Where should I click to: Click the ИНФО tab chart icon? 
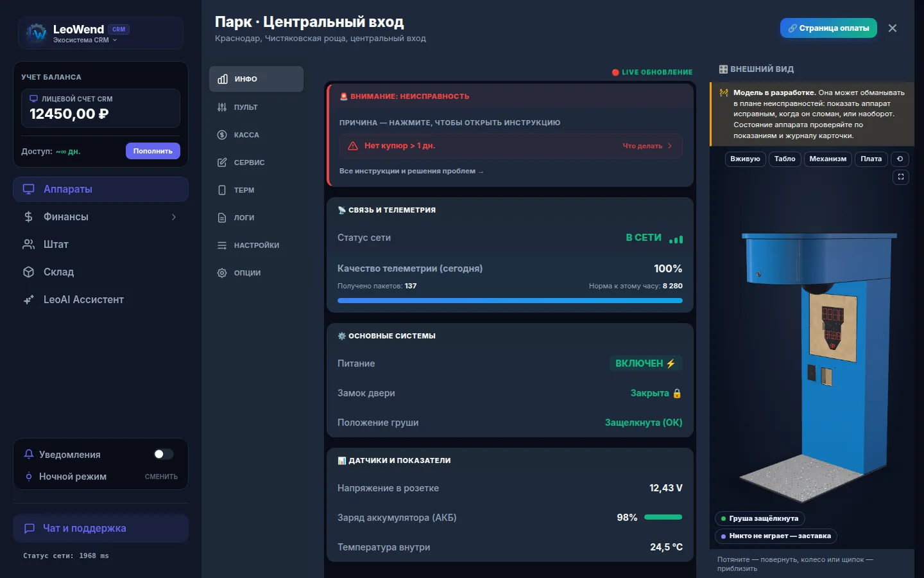[x=223, y=79]
